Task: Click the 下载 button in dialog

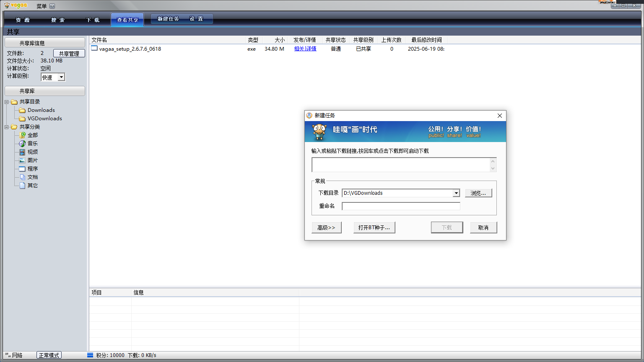Action: click(447, 228)
